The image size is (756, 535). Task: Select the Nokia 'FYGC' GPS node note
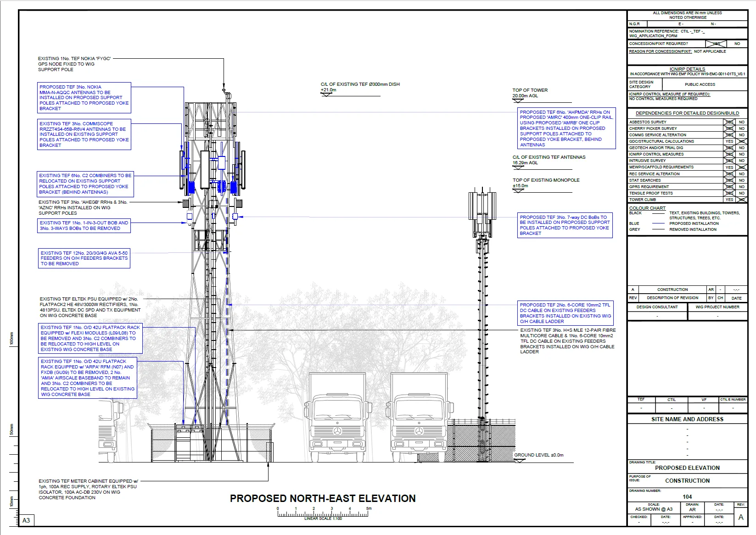click(x=74, y=64)
